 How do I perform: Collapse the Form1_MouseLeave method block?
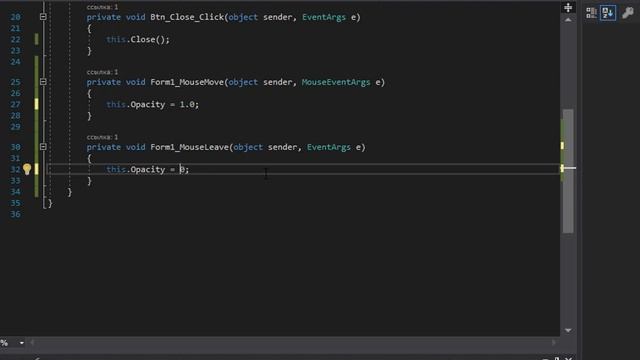tap(43, 147)
